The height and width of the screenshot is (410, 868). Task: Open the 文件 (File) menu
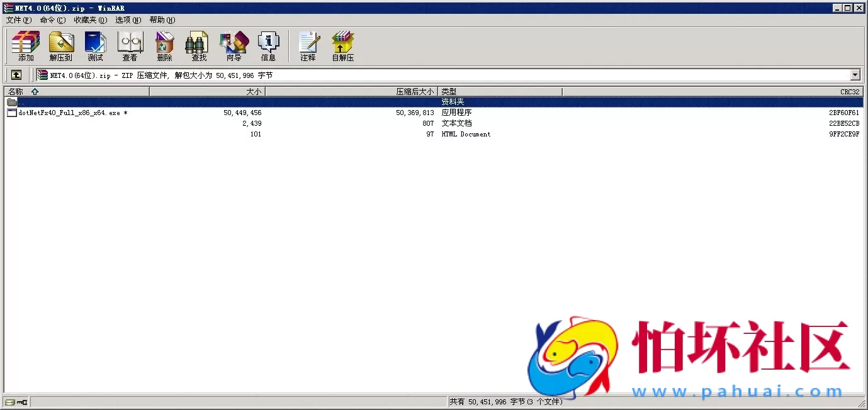click(x=18, y=20)
